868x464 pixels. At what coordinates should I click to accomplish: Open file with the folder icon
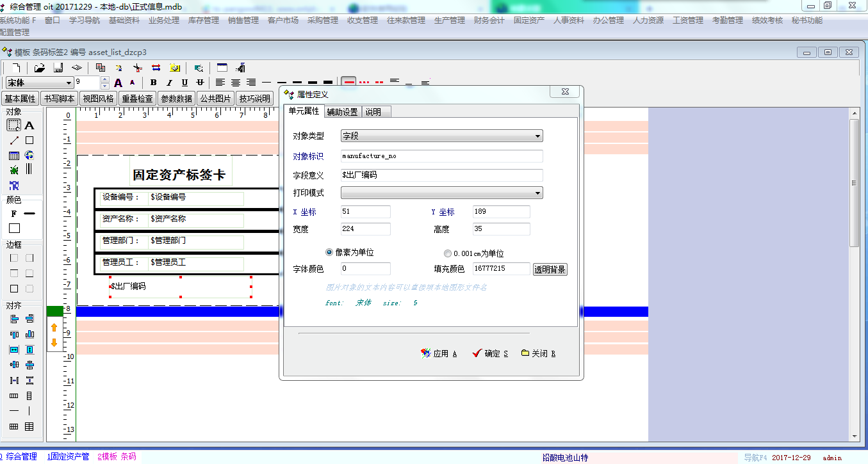[x=40, y=67]
